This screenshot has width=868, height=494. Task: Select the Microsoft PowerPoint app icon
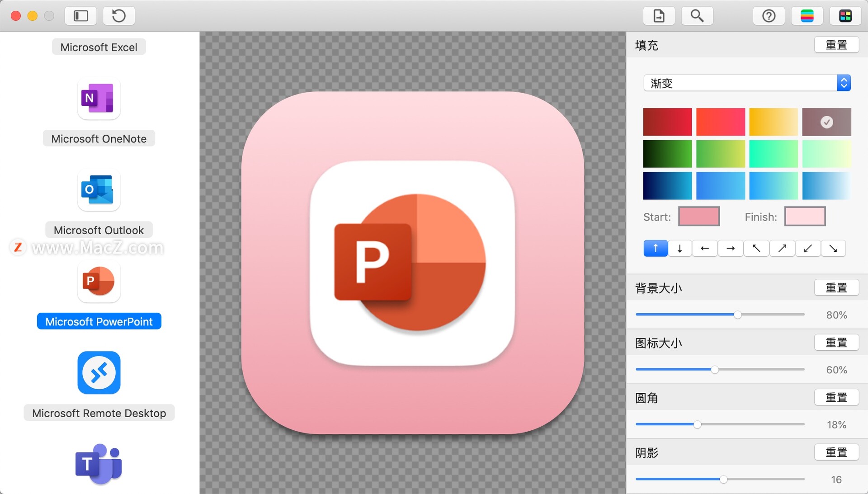(99, 281)
